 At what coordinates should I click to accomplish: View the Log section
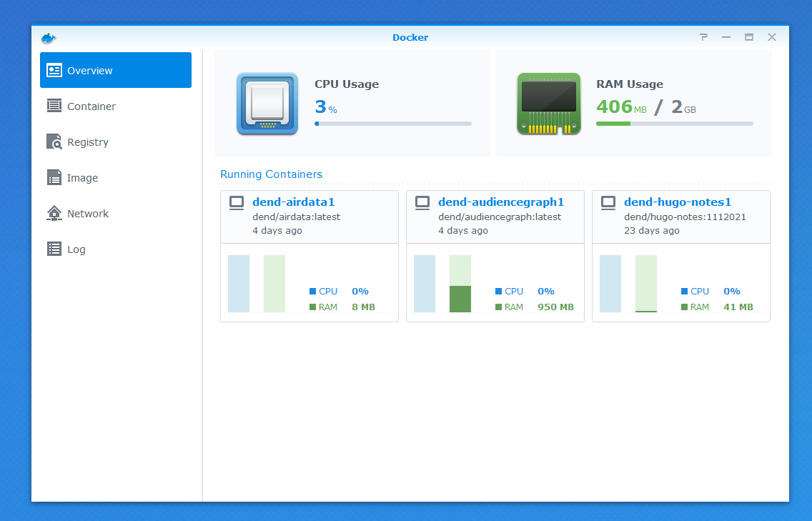[116, 249]
